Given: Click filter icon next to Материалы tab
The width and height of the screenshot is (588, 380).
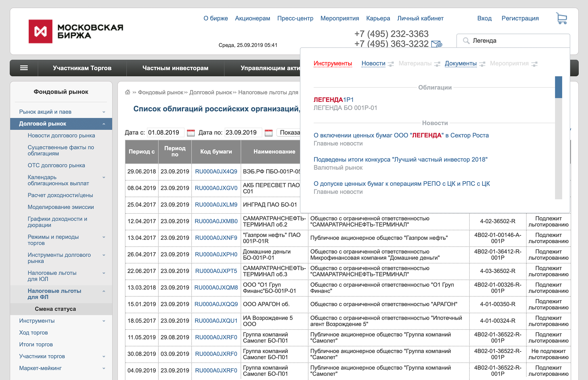Looking at the screenshot, I should (x=437, y=64).
